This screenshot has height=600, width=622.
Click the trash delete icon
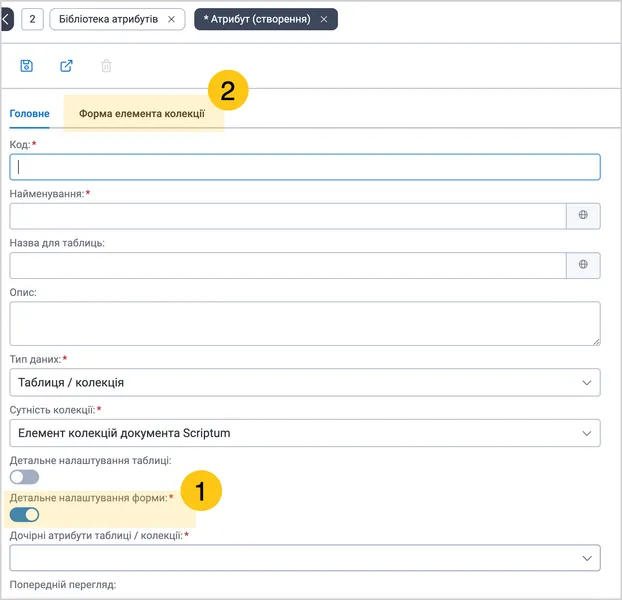(106, 66)
